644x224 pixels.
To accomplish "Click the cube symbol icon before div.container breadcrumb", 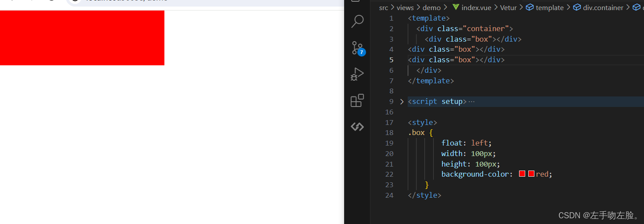I will click(577, 7).
